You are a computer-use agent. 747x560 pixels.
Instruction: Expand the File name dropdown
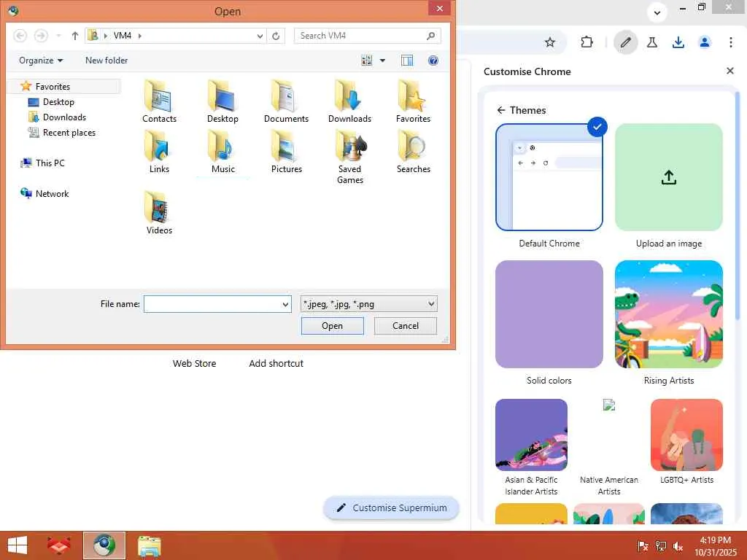pyautogui.click(x=285, y=304)
